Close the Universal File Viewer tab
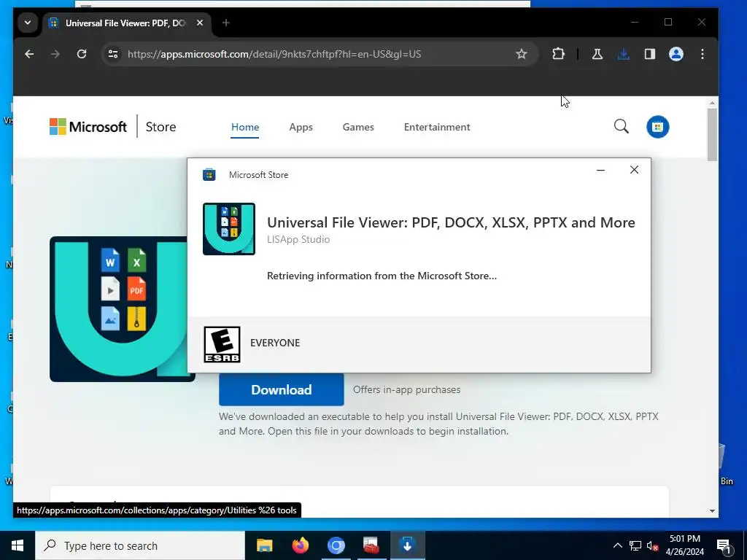Viewport: 747px width, 560px height. 200,23
